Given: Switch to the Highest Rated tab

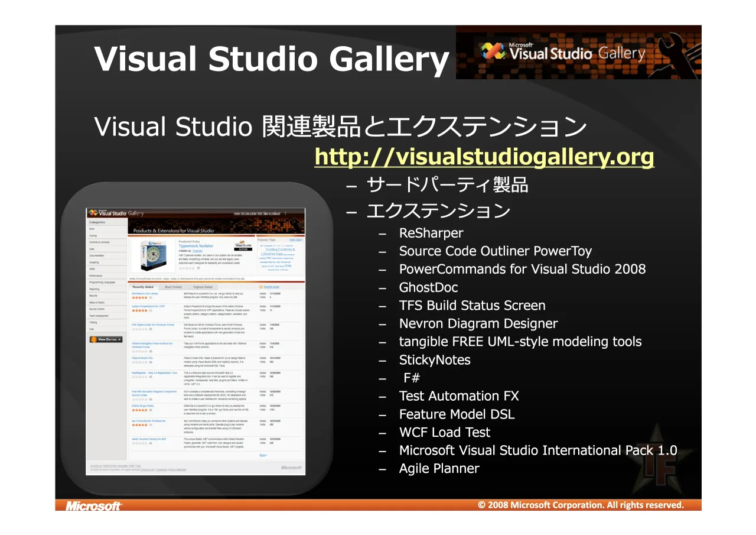Looking at the screenshot, I should tap(203, 287).
